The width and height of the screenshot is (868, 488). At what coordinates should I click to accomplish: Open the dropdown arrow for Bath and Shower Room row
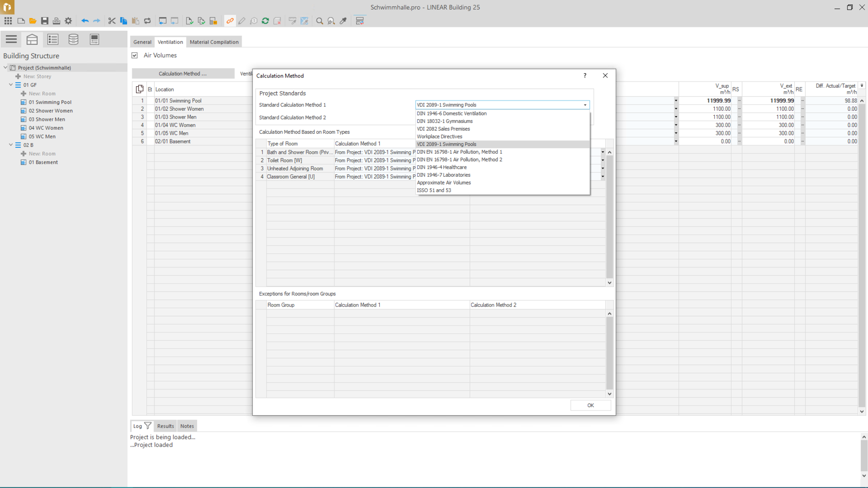point(603,152)
